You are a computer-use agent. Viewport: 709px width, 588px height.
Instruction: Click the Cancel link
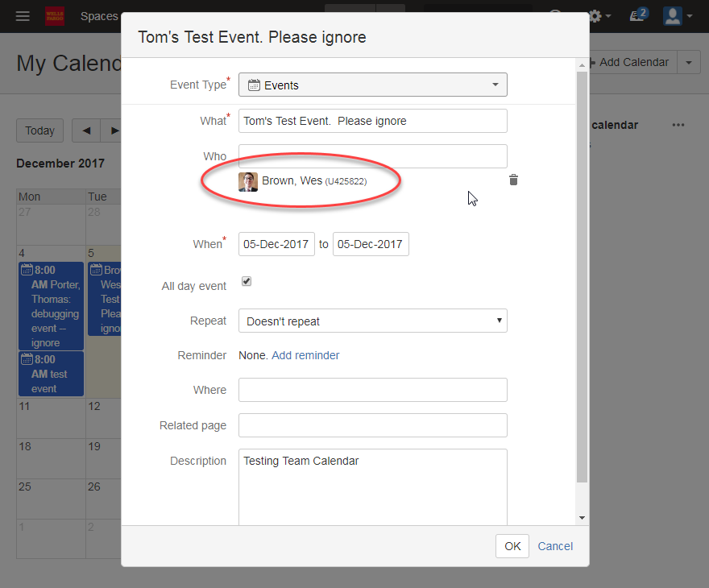(555, 546)
